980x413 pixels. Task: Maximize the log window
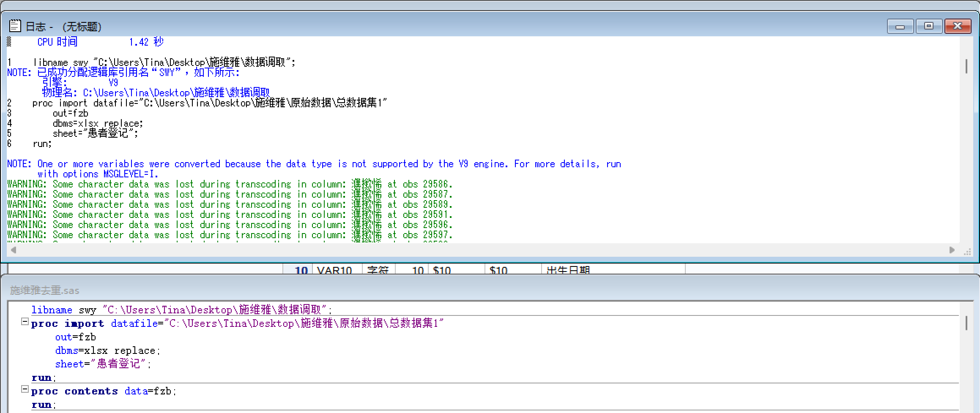click(929, 27)
